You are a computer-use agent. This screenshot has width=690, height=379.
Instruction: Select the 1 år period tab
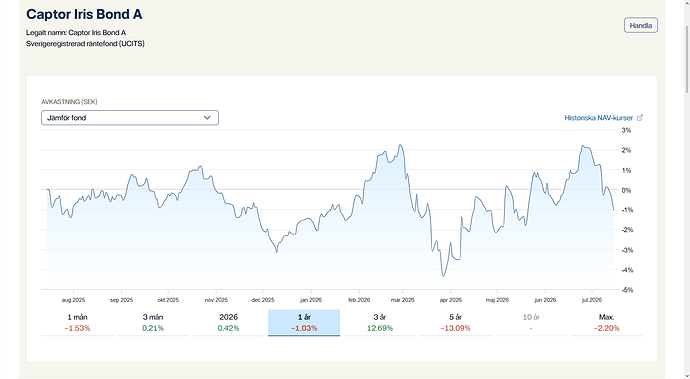pyautogui.click(x=304, y=323)
